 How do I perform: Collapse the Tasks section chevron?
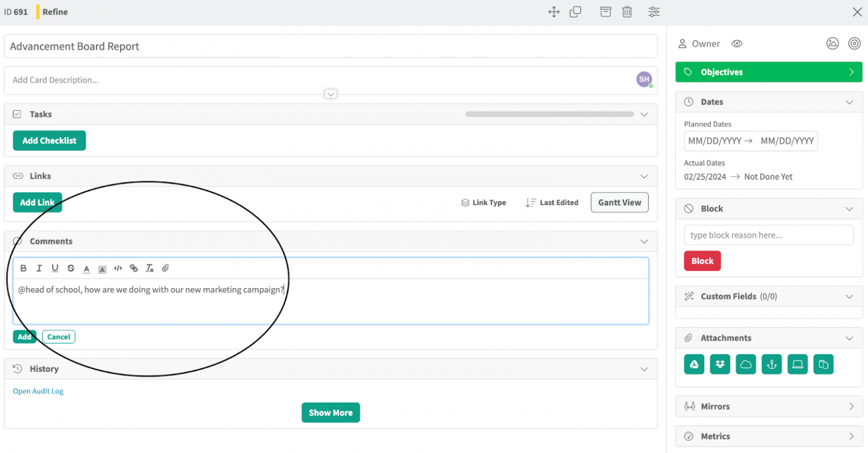(x=644, y=115)
